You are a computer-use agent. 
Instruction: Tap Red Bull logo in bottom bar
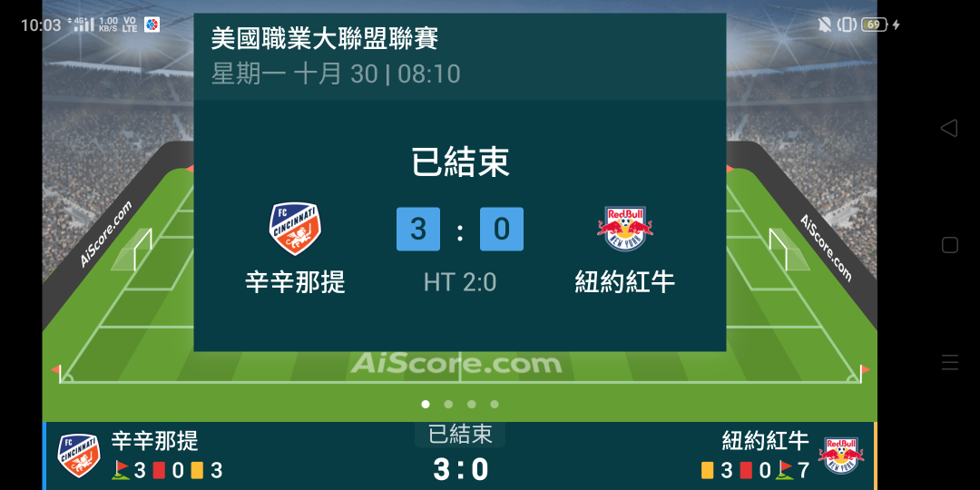841,456
